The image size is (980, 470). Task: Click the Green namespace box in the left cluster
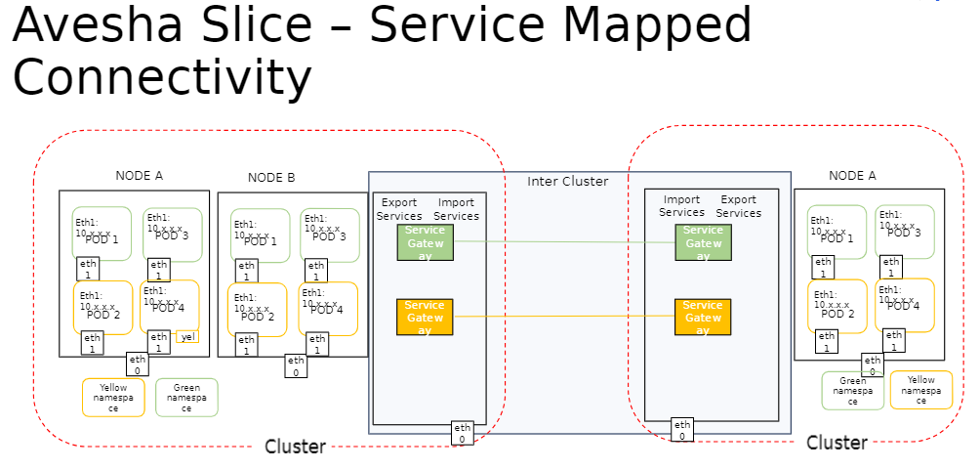pos(186,398)
